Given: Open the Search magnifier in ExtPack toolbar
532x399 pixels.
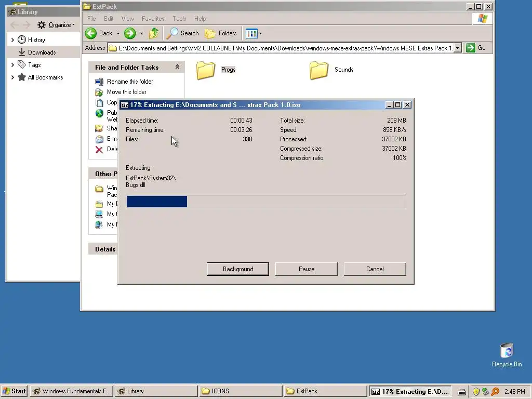Looking at the screenshot, I should click(x=172, y=33).
